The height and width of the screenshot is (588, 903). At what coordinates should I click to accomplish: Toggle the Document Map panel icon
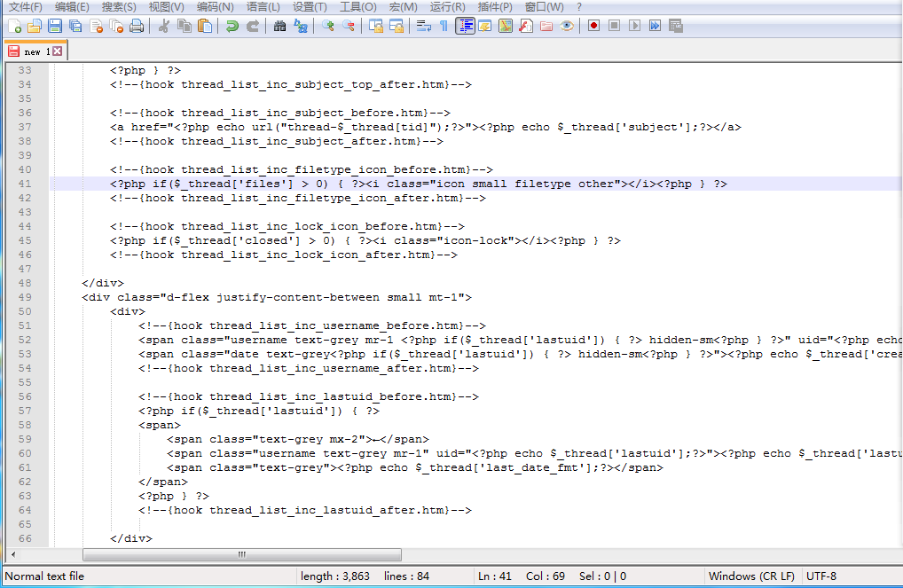[x=506, y=26]
